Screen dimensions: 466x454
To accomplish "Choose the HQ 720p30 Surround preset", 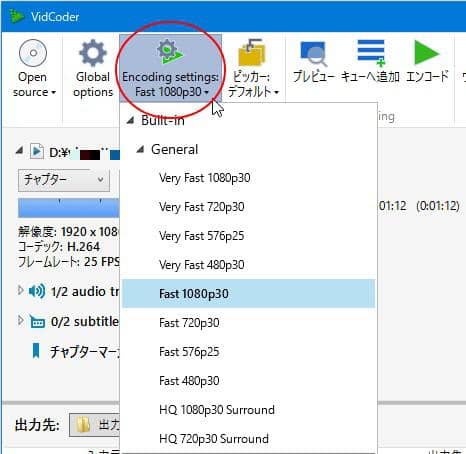I will click(248, 439).
